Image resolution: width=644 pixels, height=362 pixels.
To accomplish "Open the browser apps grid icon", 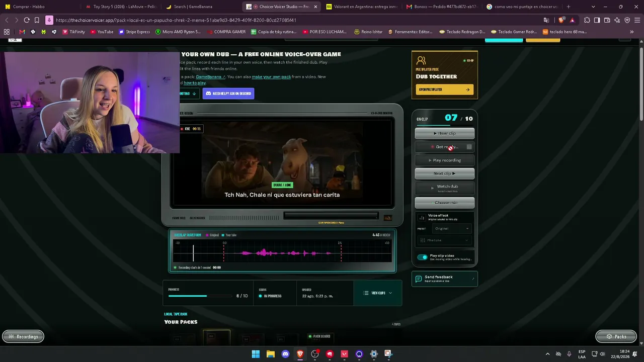I will coord(7,32).
